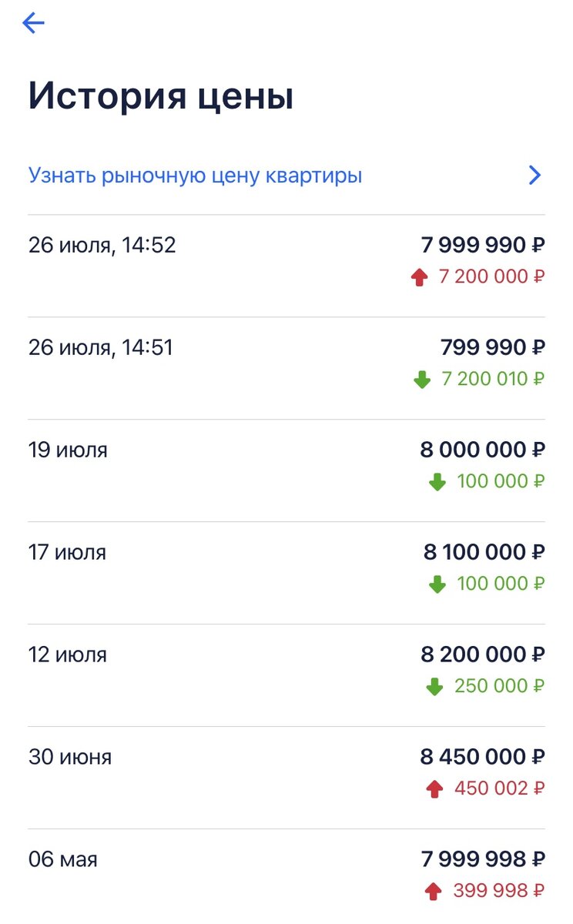The image size is (573, 924).
Task: Click the 8 100 000 ₽ price
Action: (484, 552)
